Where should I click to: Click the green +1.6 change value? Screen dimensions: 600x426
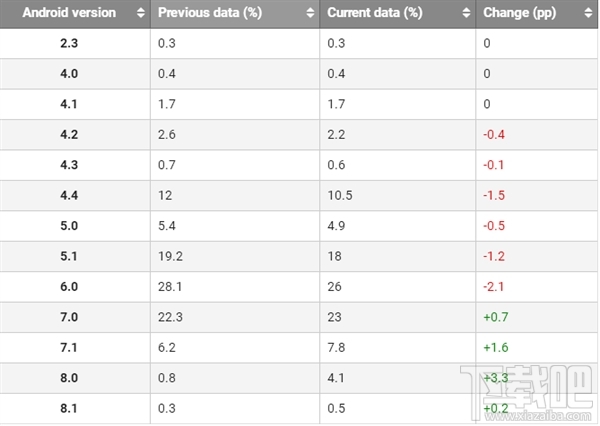496,349
